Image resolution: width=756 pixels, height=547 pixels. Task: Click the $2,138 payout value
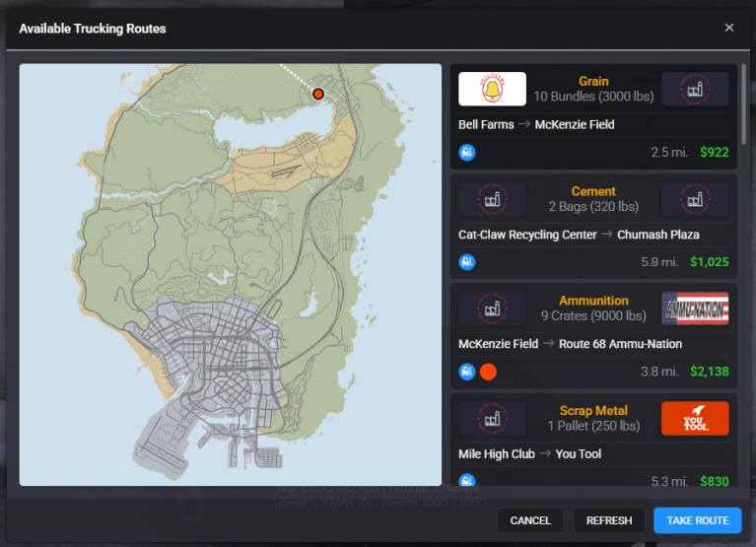point(710,372)
